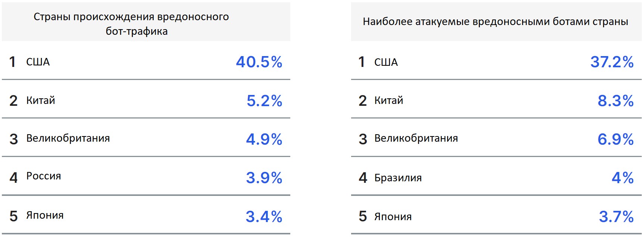Select Китай in the origin countries table
This screenshot has width=644, height=237.
click(41, 100)
